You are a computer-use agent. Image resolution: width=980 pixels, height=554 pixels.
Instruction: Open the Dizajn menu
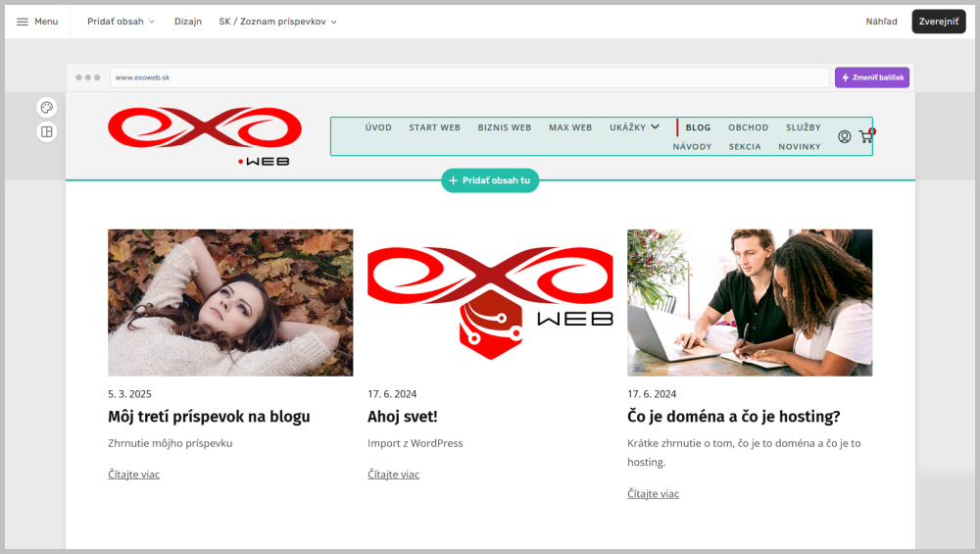click(x=188, y=22)
